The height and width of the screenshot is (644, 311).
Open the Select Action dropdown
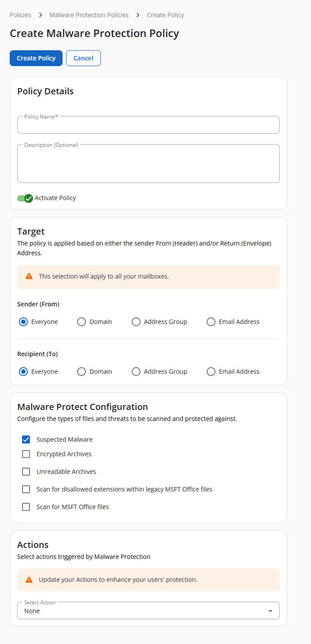pyautogui.click(x=148, y=610)
